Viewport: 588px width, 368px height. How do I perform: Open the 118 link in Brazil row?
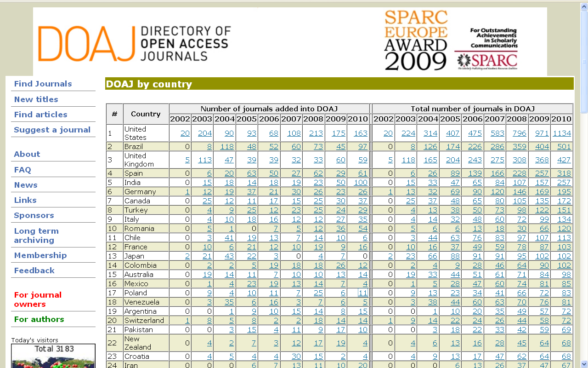(227, 147)
